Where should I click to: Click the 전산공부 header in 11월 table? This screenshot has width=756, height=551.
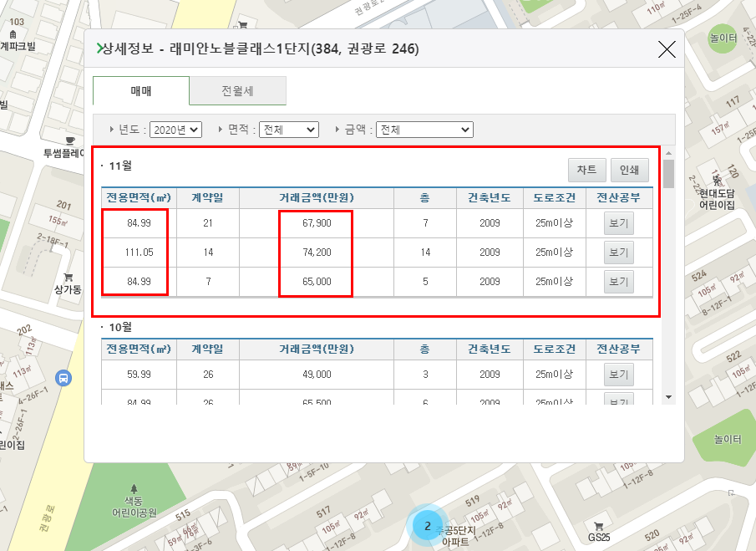click(x=619, y=197)
